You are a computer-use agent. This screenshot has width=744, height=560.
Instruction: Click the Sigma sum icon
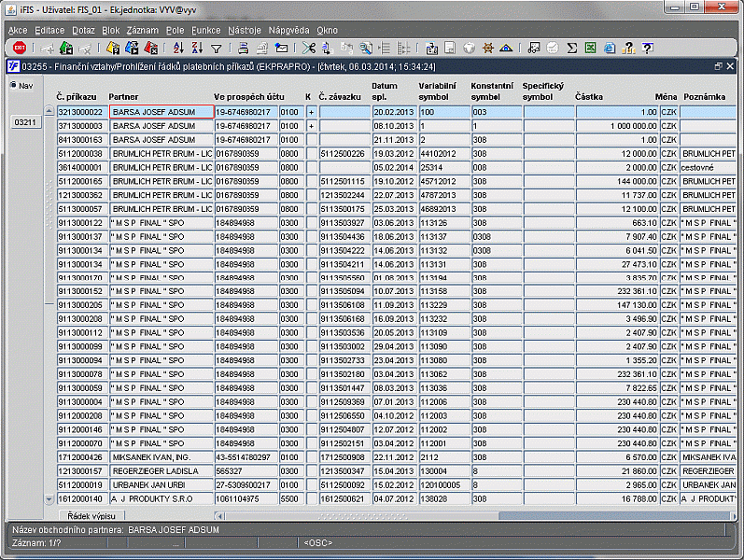pos(571,48)
